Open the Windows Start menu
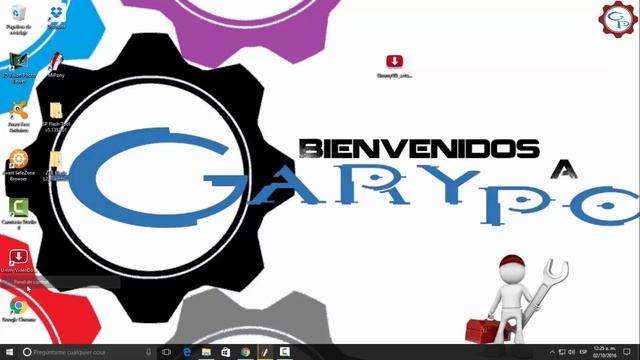 [9, 352]
